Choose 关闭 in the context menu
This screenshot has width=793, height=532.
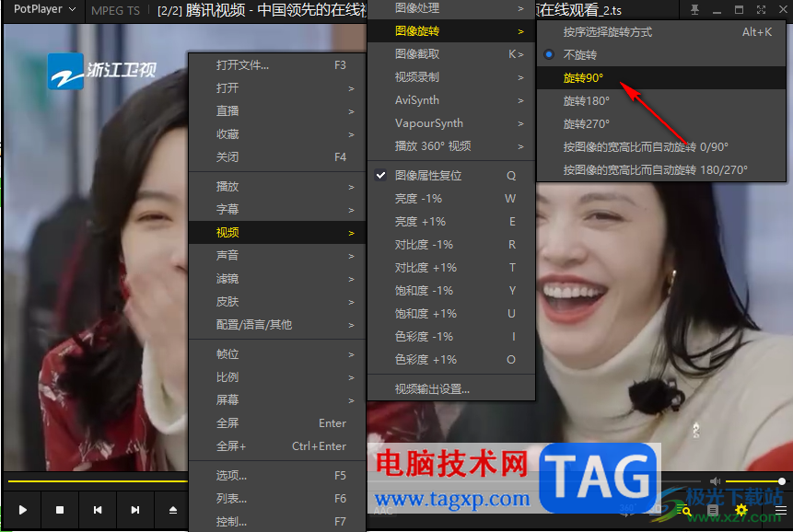point(277,157)
